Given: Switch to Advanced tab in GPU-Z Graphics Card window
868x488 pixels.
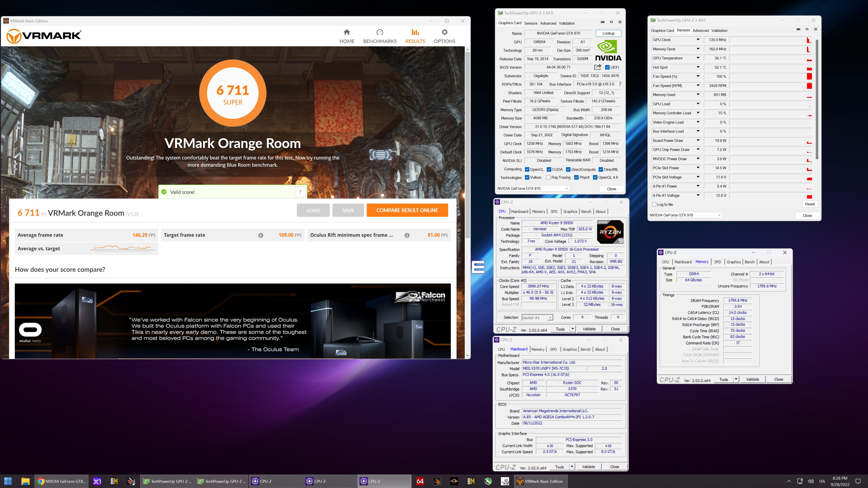Looking at the screenshot, I should 548,23.
